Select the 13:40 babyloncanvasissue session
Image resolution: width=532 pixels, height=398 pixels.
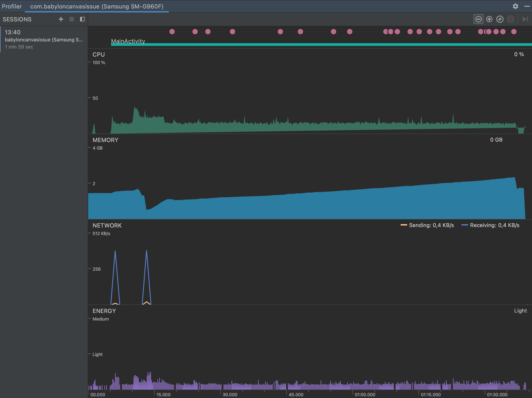(x=43, y=39)
